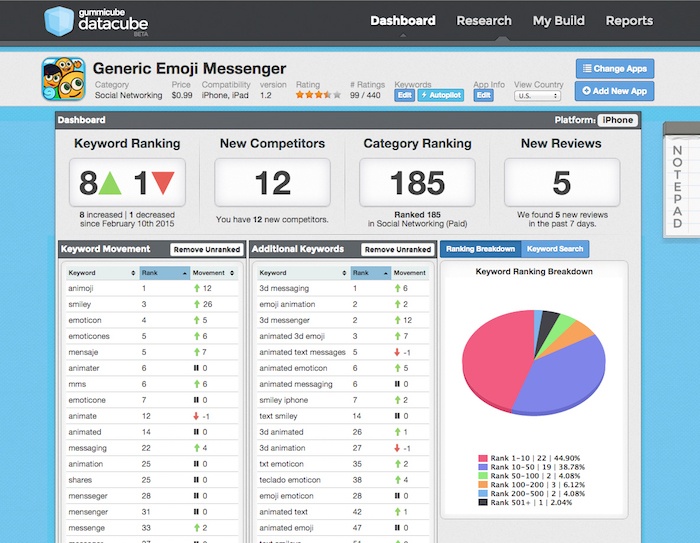Click the Keywords Edit button

click(404, 95)
